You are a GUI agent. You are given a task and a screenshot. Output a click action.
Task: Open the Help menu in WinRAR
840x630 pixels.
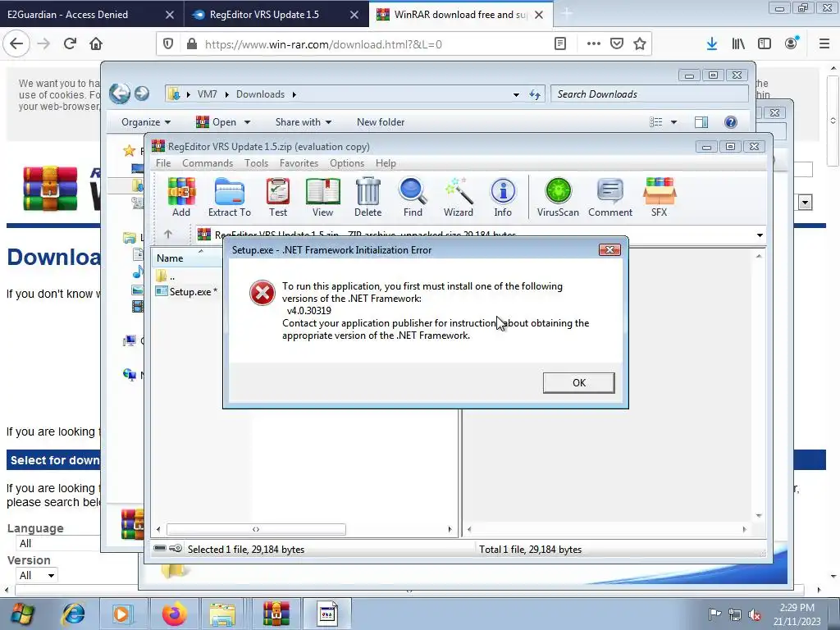tap(386, 163)
